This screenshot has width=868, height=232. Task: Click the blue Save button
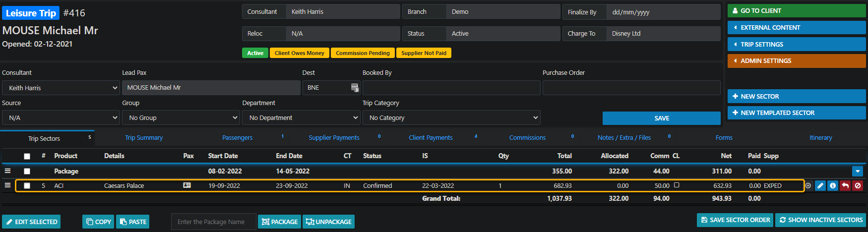662,118
